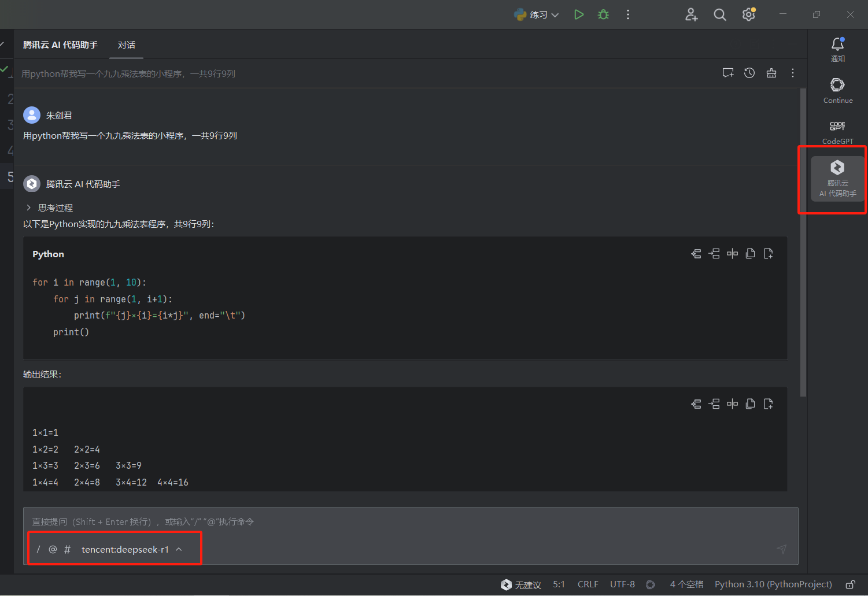Open the more actions menu in top toolbar
Viewport: 868px width, 596px height.
click(x=628, y=14)
